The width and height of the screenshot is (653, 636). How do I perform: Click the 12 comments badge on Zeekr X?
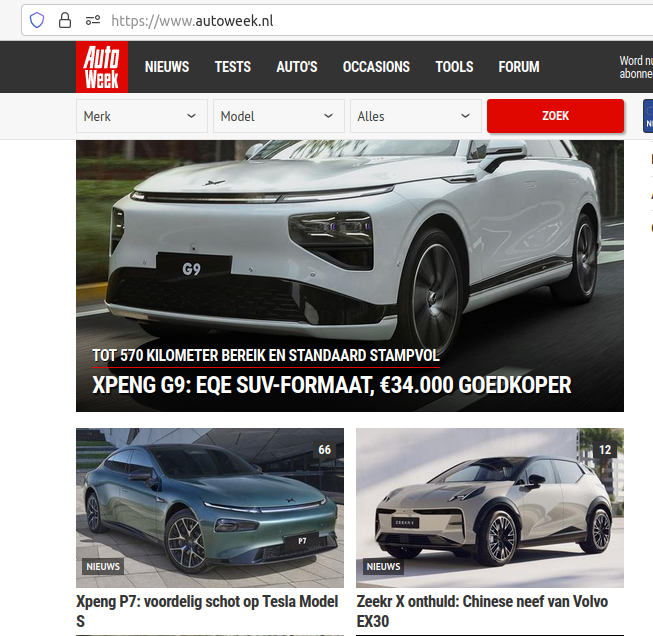coord(605,450)
